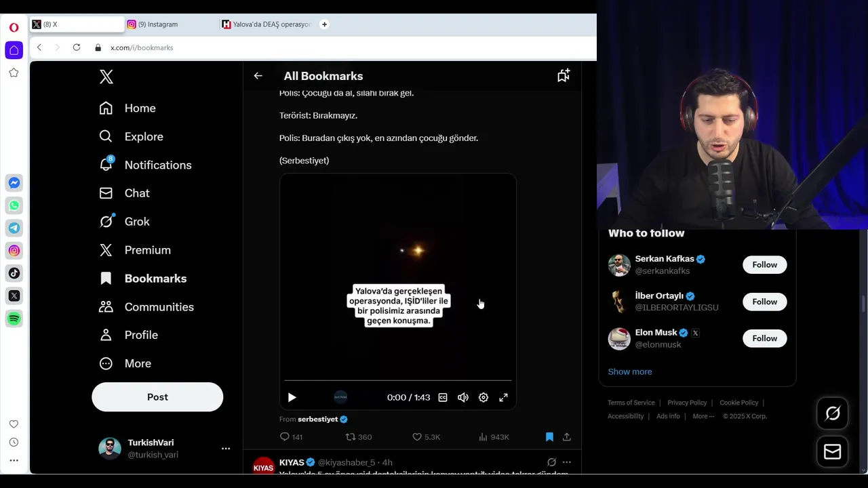
Task: Open Messenger in Opera sidebar
Action: point(14,183)
